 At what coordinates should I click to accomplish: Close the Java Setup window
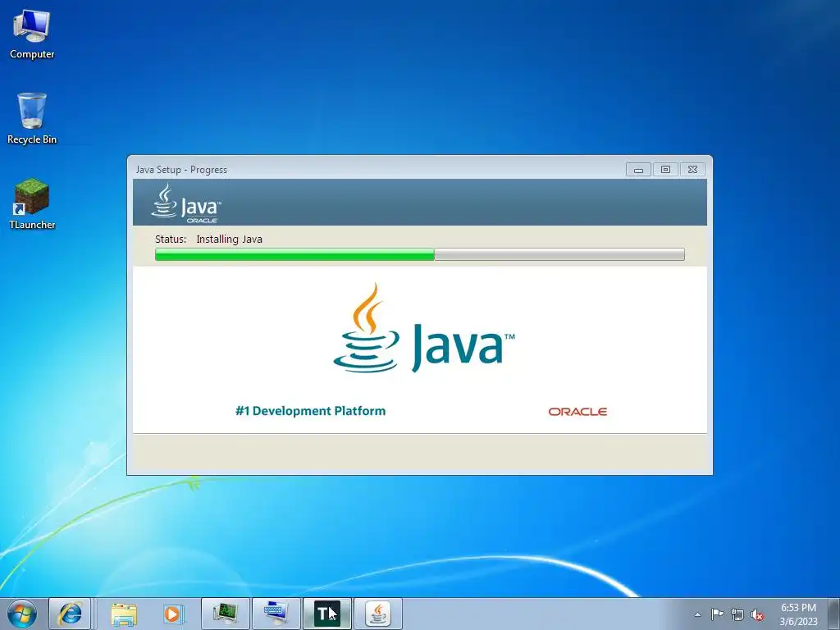692,170
